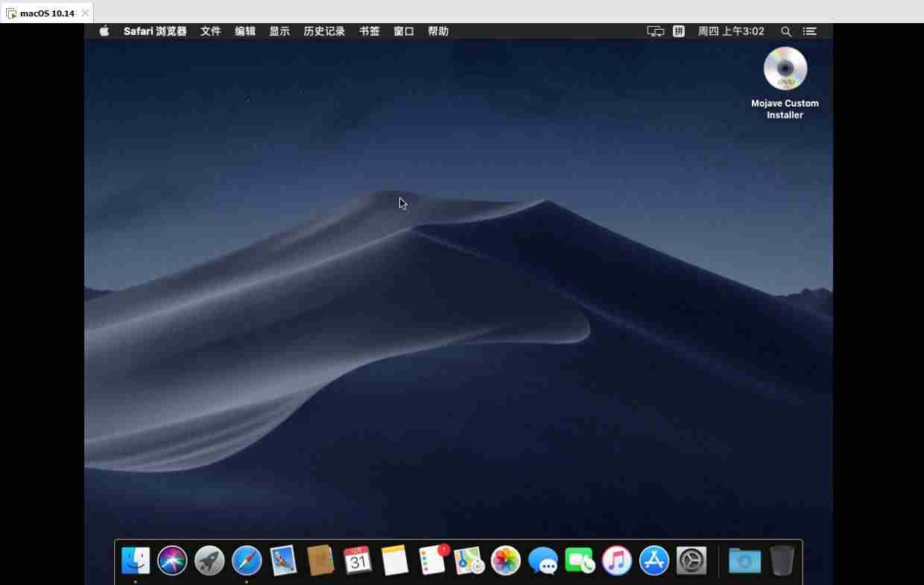Launch Maps from the Dock
924x585 pixels.
[469, 560]
